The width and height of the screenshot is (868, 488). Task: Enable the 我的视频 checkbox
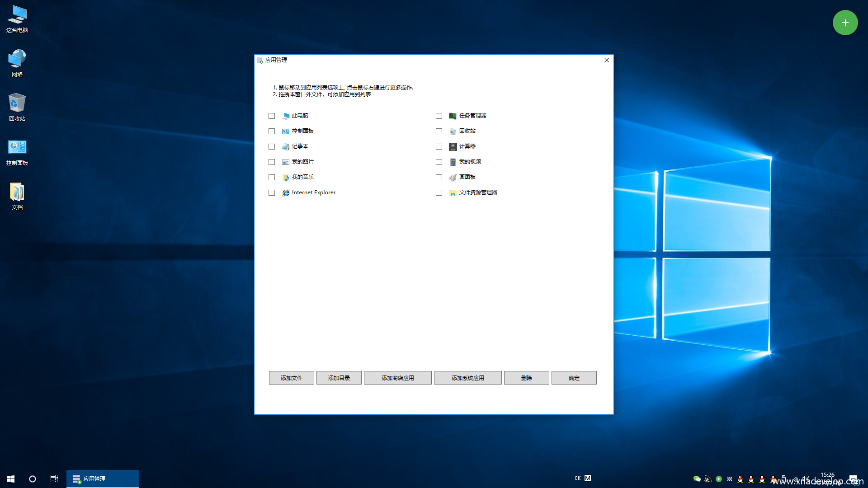point(439,162)
